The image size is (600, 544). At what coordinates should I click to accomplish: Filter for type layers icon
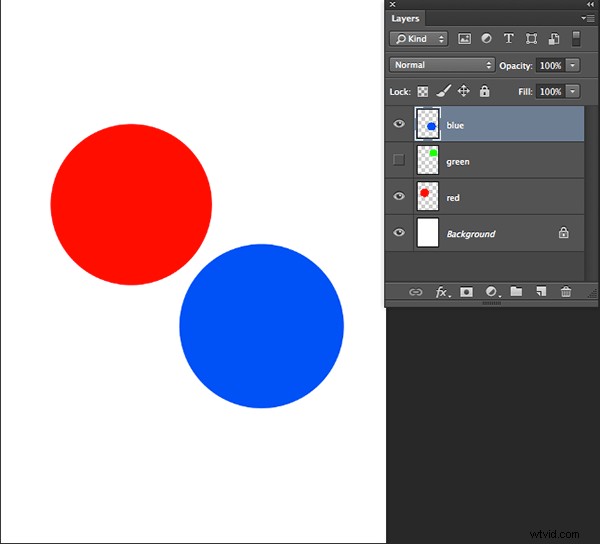[x=509, y=39]
